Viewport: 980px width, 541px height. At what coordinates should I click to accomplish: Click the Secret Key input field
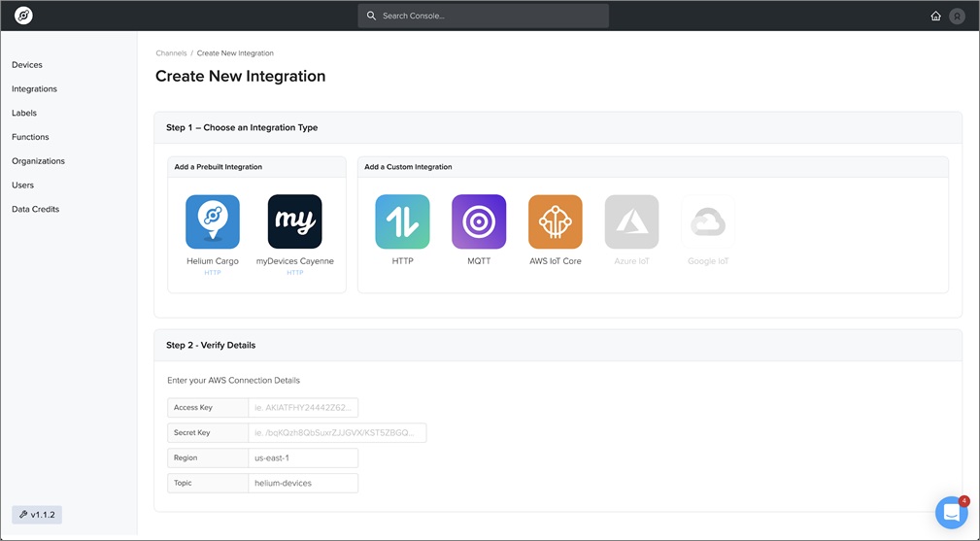337,432
